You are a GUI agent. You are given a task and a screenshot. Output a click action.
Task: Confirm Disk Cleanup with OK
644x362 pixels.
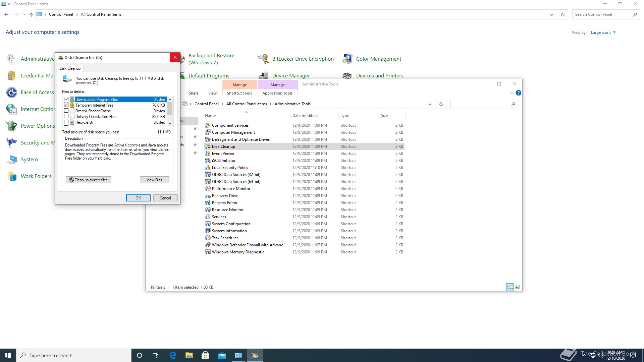[138, 198]
